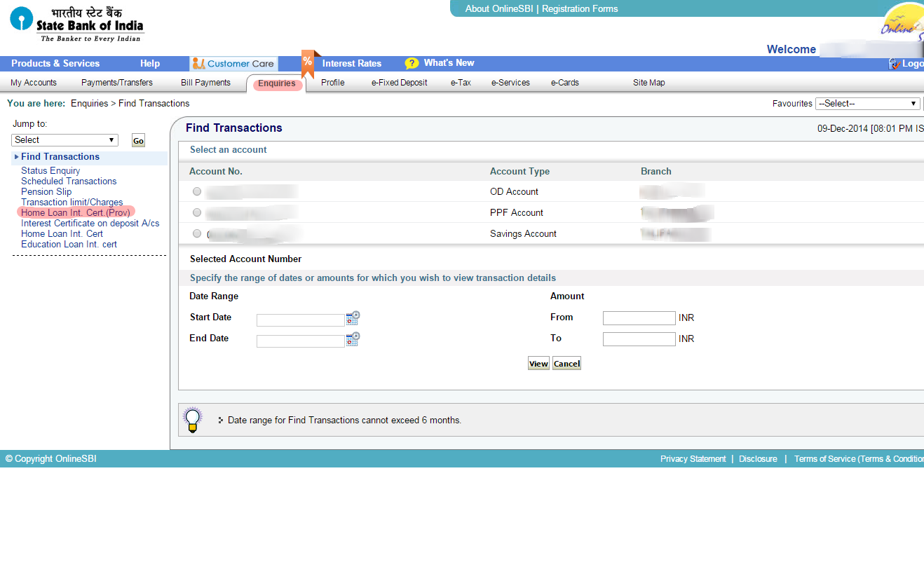
Task: Open the Scheduled Transactions link
Action: coord(69,181)
